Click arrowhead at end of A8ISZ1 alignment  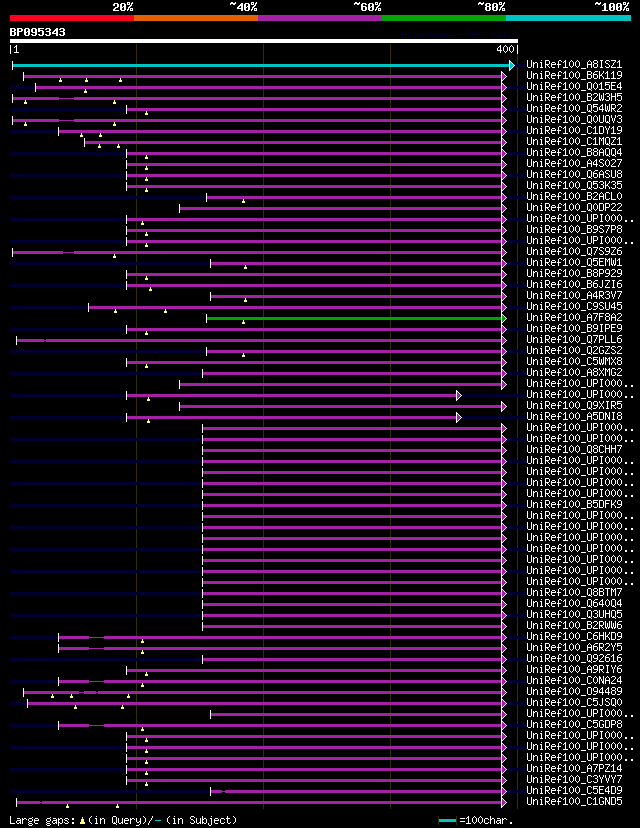tap(512, 65)
